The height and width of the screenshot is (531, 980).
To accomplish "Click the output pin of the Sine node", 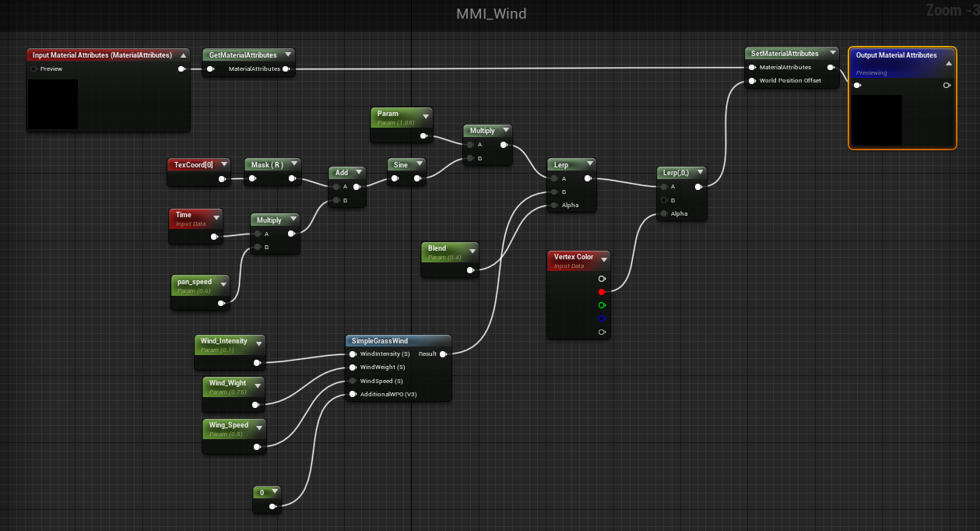I will 420,178.
